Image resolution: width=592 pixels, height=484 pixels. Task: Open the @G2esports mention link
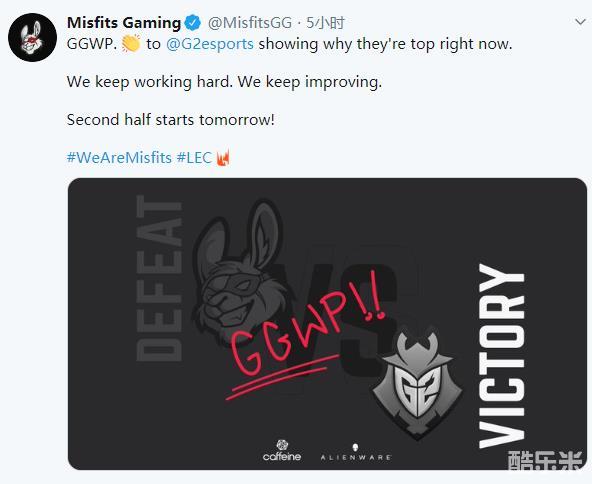pos(210,44)
